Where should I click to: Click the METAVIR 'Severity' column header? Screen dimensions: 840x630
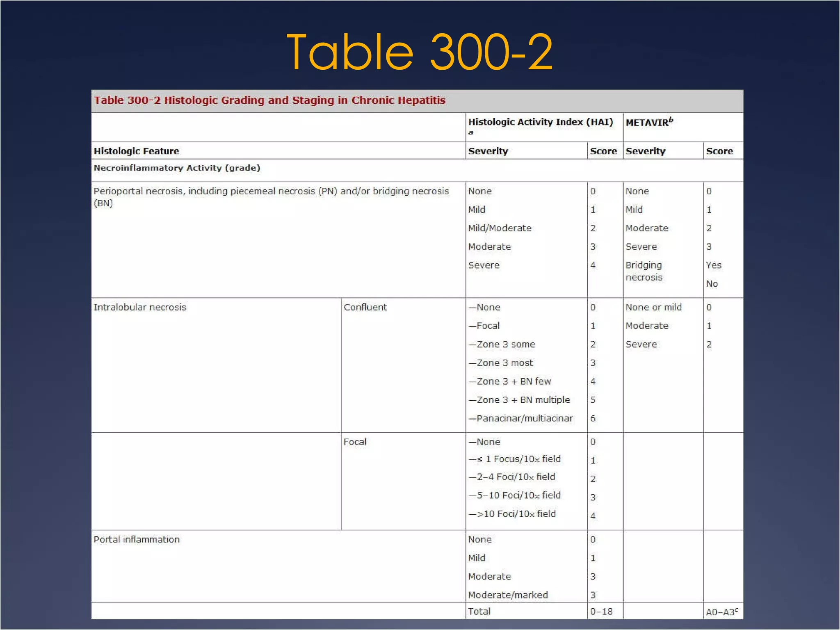coord(646,151)
